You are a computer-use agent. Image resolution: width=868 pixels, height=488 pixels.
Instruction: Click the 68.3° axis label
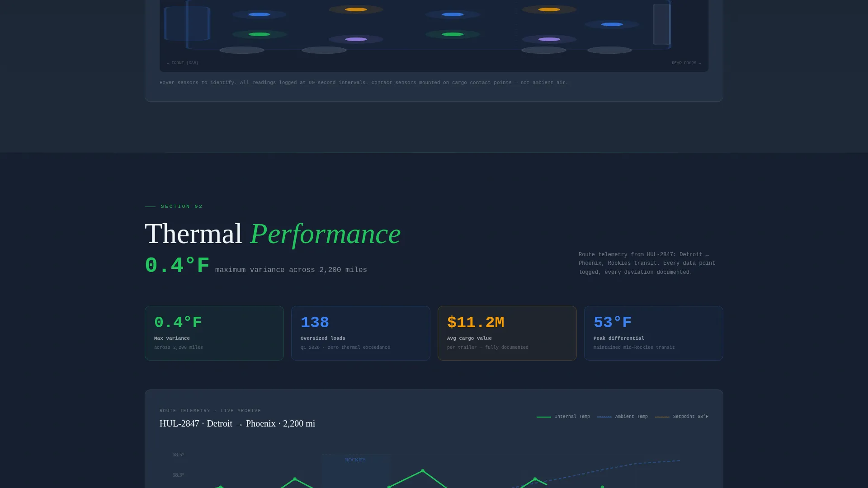click(178, 475)
